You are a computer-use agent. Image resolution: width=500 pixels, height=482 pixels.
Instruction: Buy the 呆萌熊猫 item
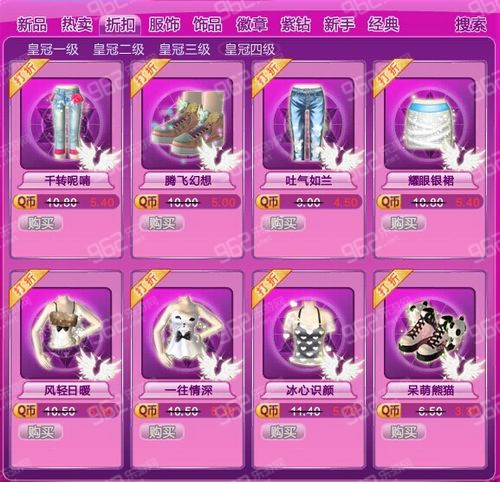(x=404, y=432)
